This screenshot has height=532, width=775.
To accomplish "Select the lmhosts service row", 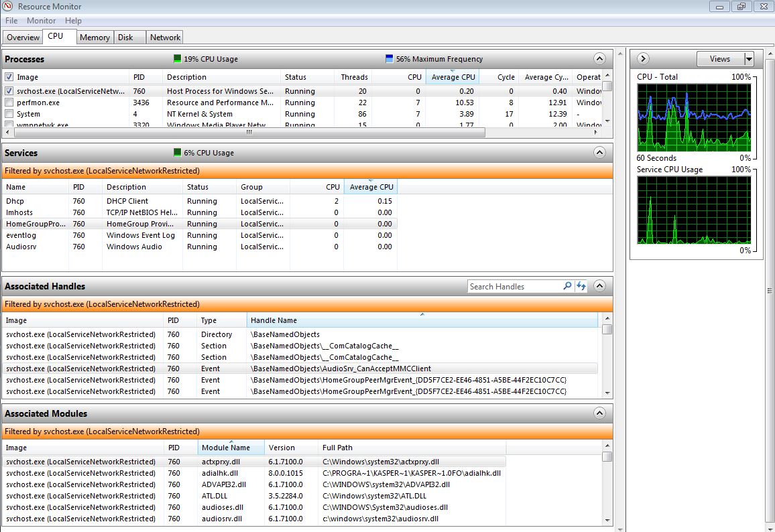I will 199,212.
